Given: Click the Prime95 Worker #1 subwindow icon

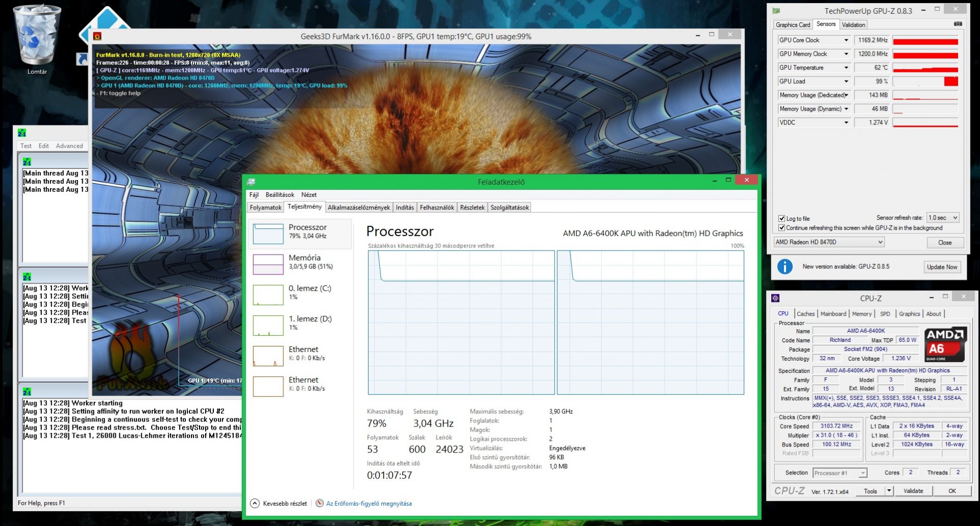Looking at the screenshot, I should tap(27, 277).
